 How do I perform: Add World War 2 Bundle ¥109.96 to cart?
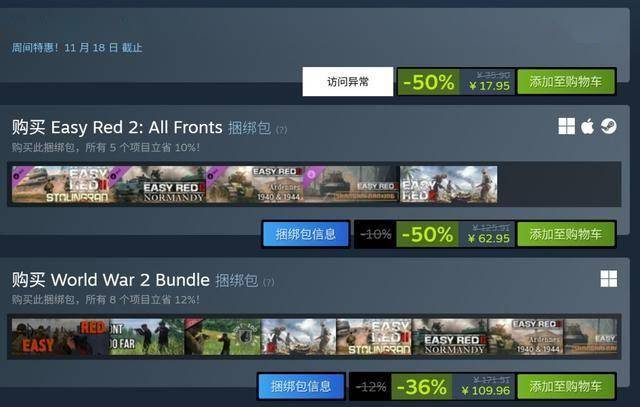click(x=566, y=386)
